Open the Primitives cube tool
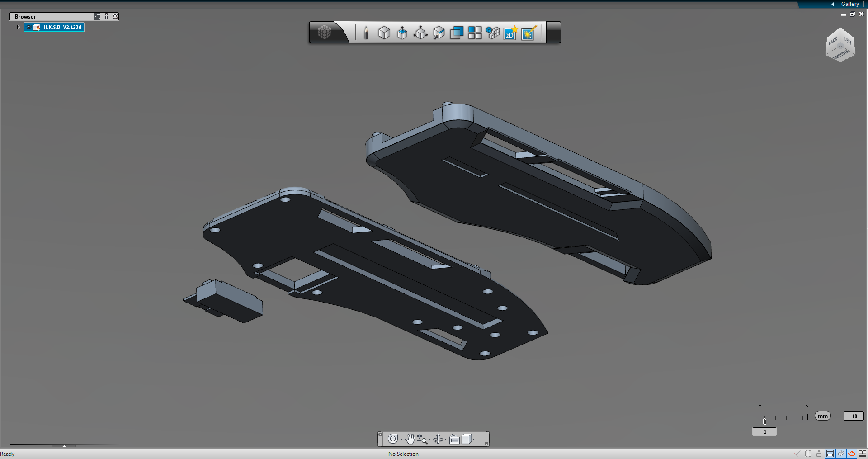The width and height of the screenshot is (868, 459). pos(384,33)
